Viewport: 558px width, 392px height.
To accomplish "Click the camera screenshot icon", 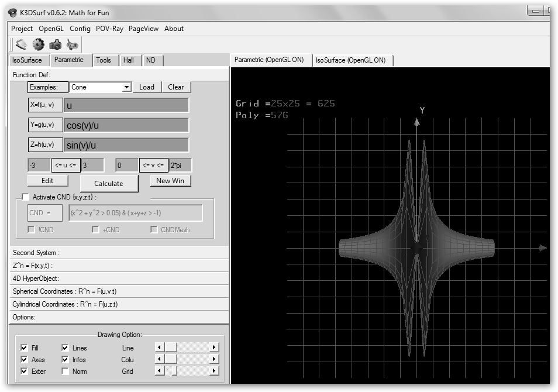I will pos(56,44).
